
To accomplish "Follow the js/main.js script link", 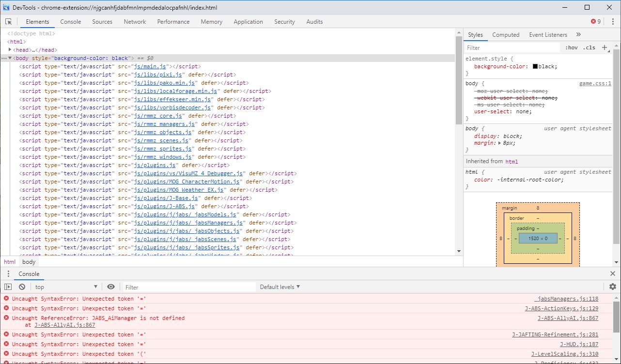I will [150, 66].
